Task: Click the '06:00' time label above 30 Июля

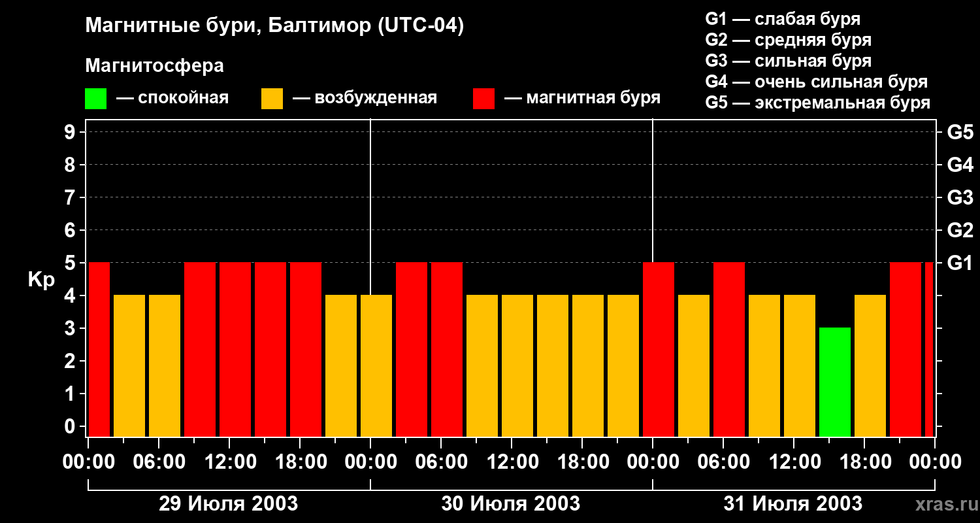Action: point(441,462)
